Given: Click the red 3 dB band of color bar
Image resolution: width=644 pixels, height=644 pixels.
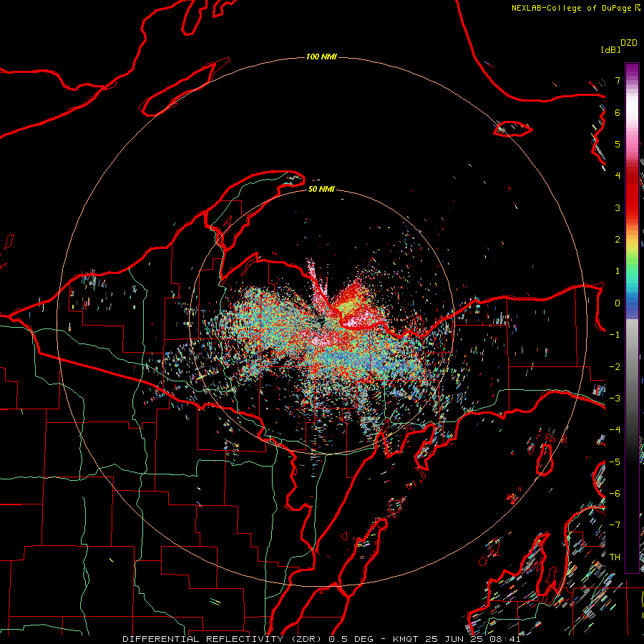Looking at the screenshot, I should point(632,208).
